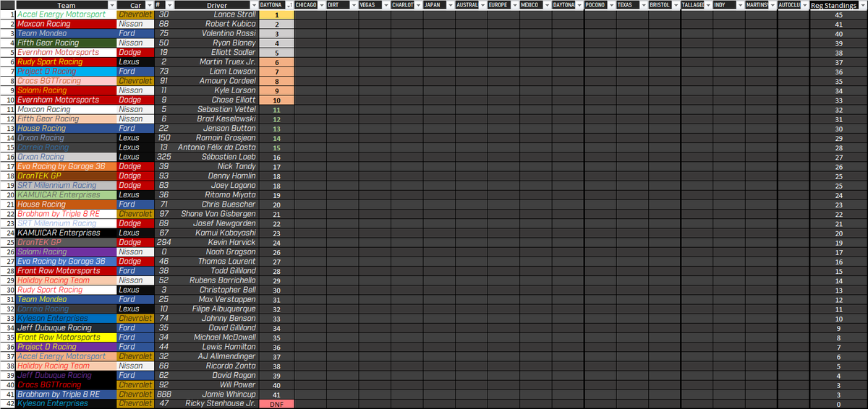
Task: Open the sorted DAYTONA filter next to Driver
Action: pos(289,5)
